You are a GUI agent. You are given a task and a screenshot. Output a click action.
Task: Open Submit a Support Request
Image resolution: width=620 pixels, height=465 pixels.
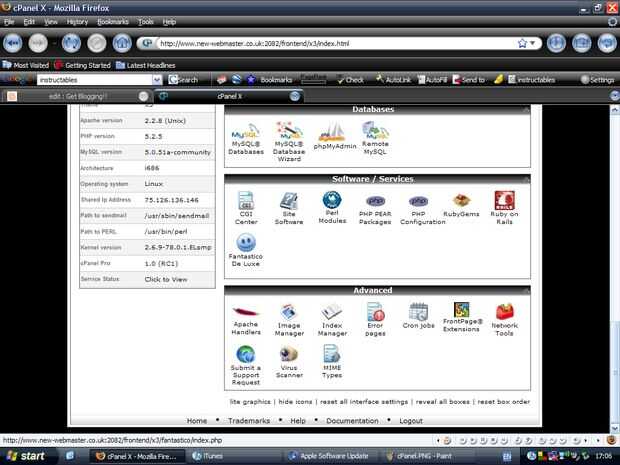246,366
